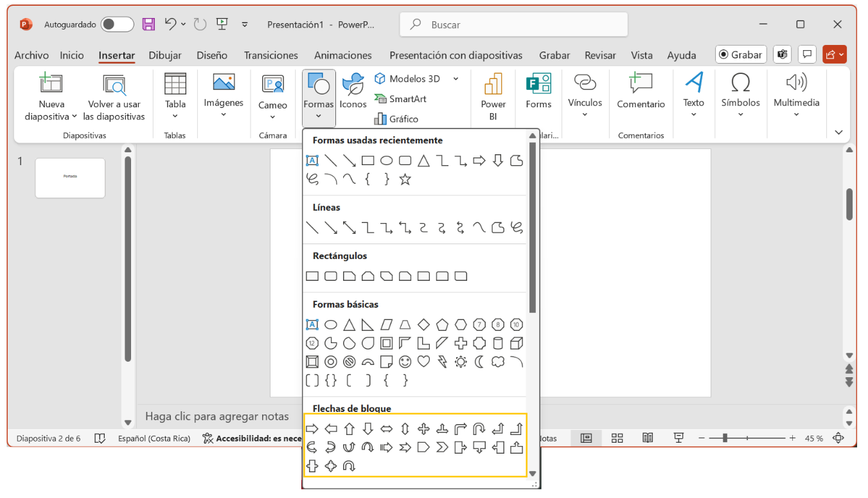Select the right block arrow shape
Image resolution: width=868 pixels, height=498 pixels.
click(312, 429)
